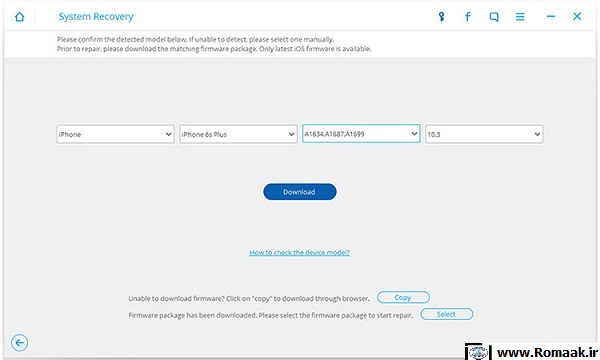Close the System Recovery window
600x360 pixels.
[x=577, y=16]
